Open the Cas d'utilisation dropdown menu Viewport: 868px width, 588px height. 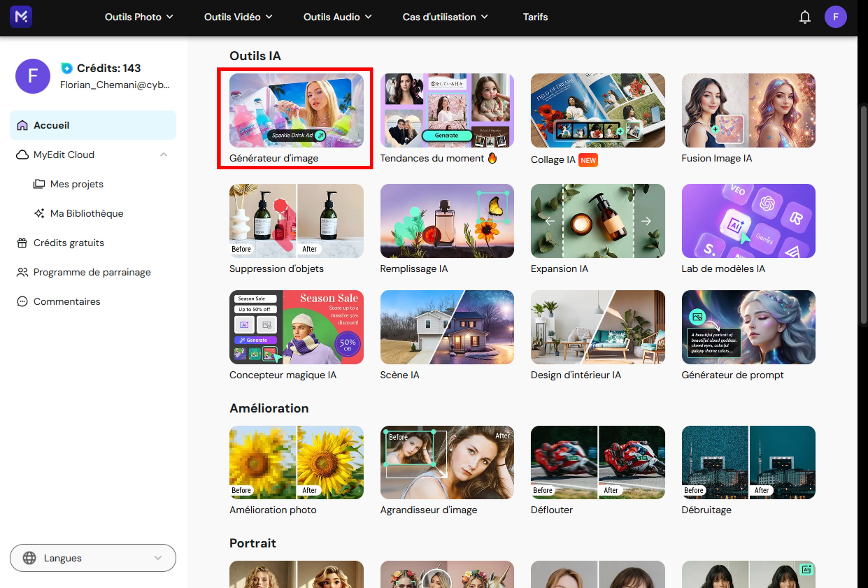click(445, 17)
